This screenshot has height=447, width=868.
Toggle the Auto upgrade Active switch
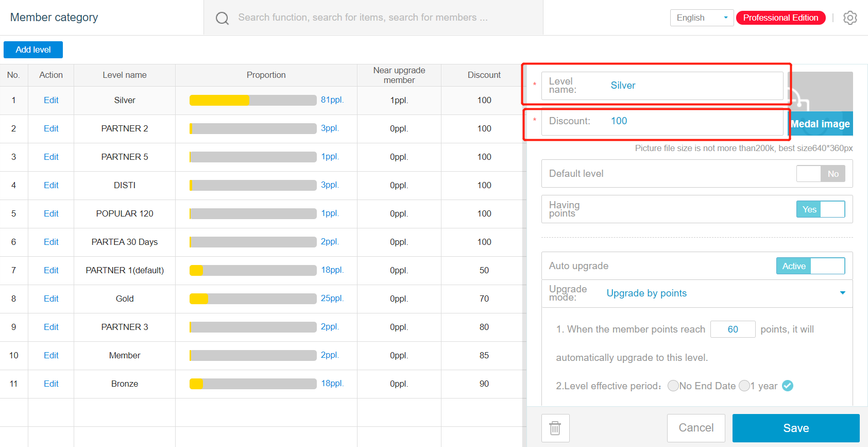(x=810, y=266)
